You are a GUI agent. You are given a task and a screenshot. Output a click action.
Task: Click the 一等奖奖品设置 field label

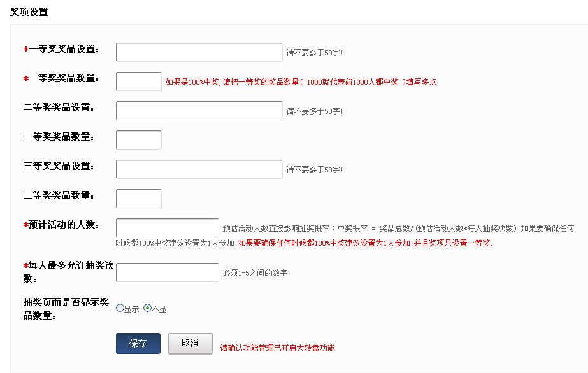pyautogui.click(x=61, y=49)
